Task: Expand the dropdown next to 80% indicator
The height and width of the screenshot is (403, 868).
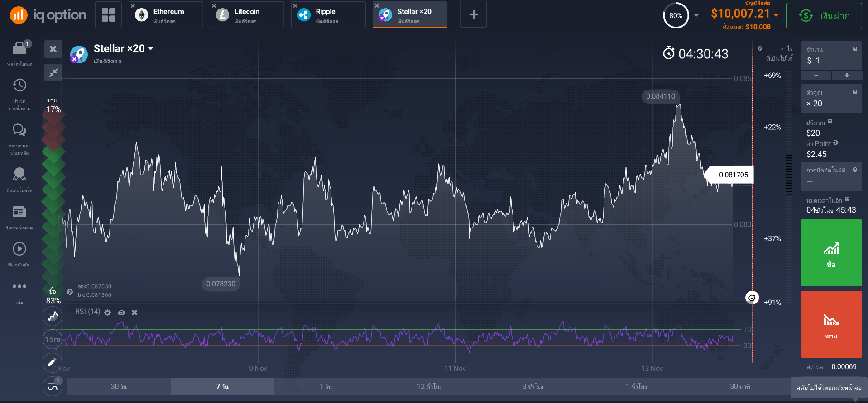Action: click(696, 15)
